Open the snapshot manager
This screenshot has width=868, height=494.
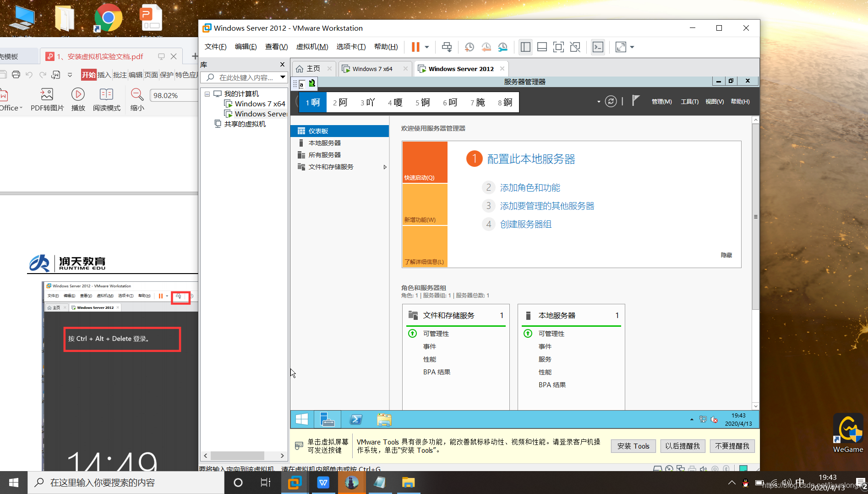[502, 47]
